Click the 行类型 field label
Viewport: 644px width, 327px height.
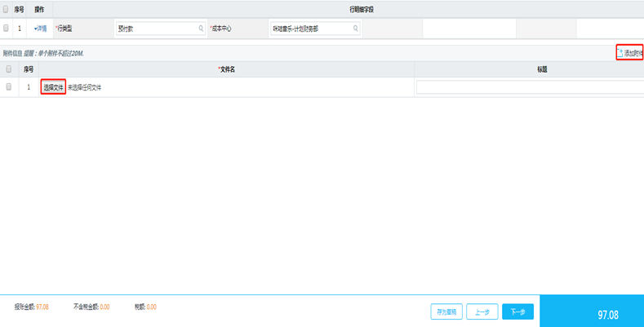point(63,29)
